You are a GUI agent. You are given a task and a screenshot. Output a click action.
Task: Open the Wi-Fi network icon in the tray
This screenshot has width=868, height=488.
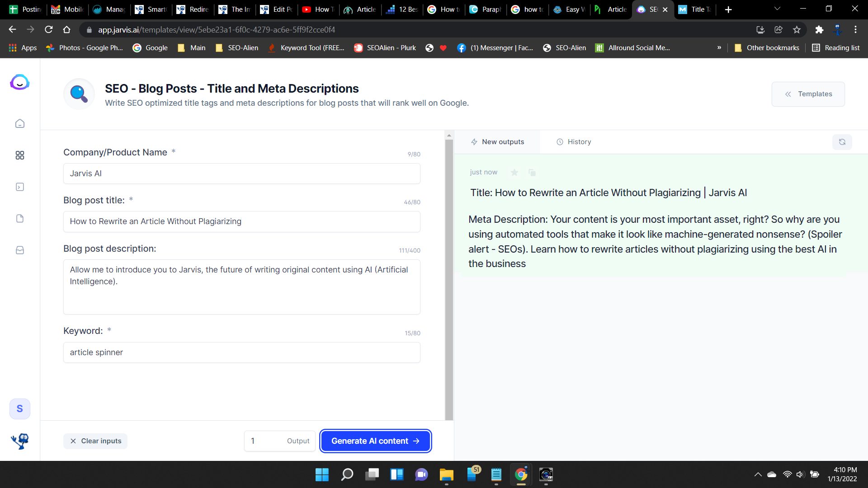click(x=787, y=474)
